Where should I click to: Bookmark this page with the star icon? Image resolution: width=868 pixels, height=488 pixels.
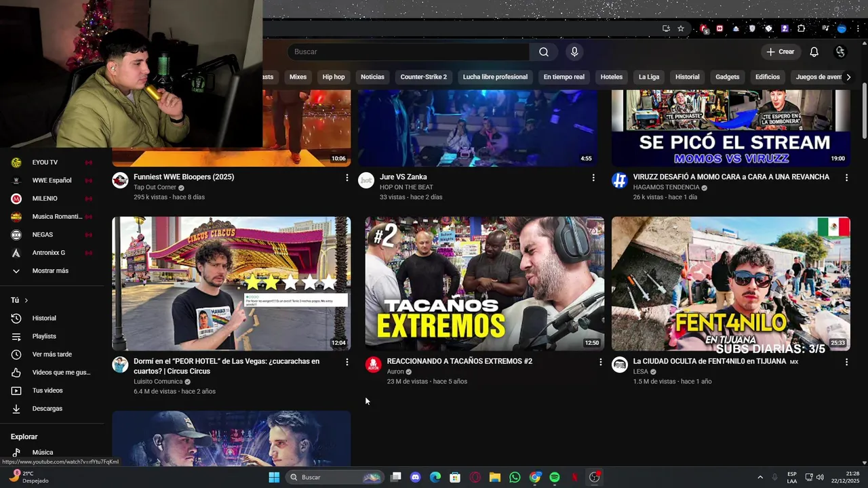point(681,28)
